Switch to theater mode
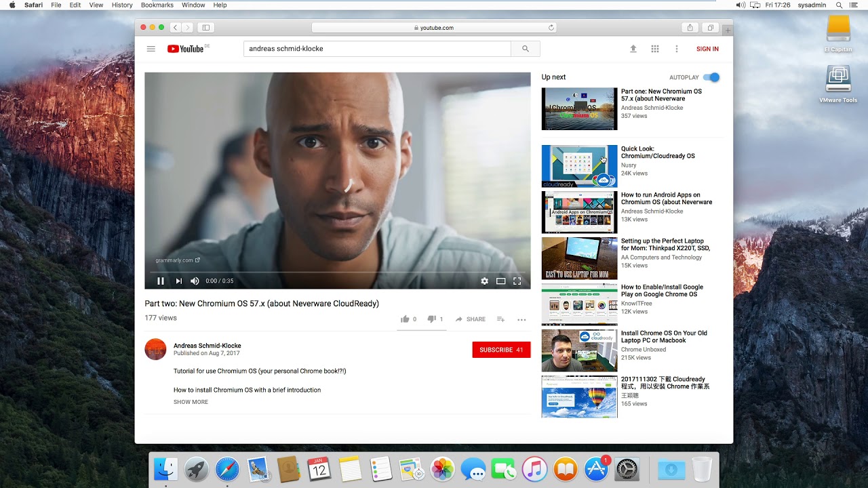Screen dimensions: 868x488 [500, 281]
